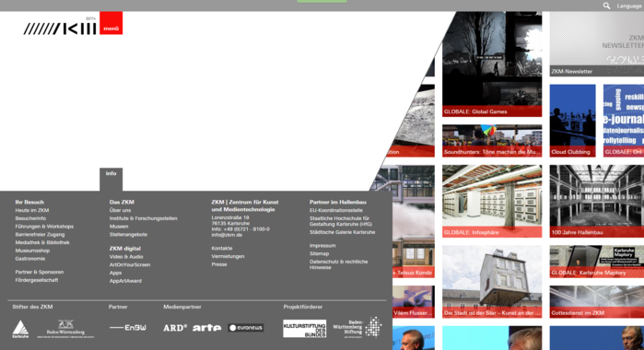Screen dimensions: 644x350
Task: Open AppArtAward link
Action: 125,281
